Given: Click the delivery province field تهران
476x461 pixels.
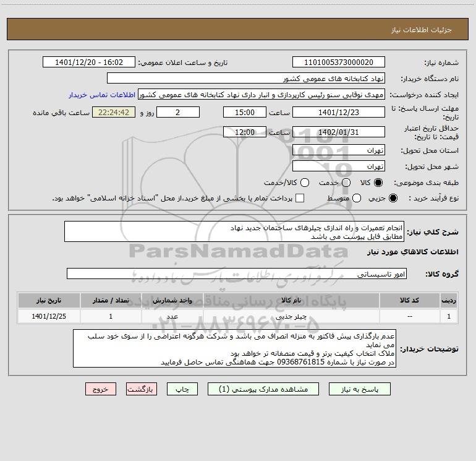Looking at the screenshot, I should [x=339, y=150].
